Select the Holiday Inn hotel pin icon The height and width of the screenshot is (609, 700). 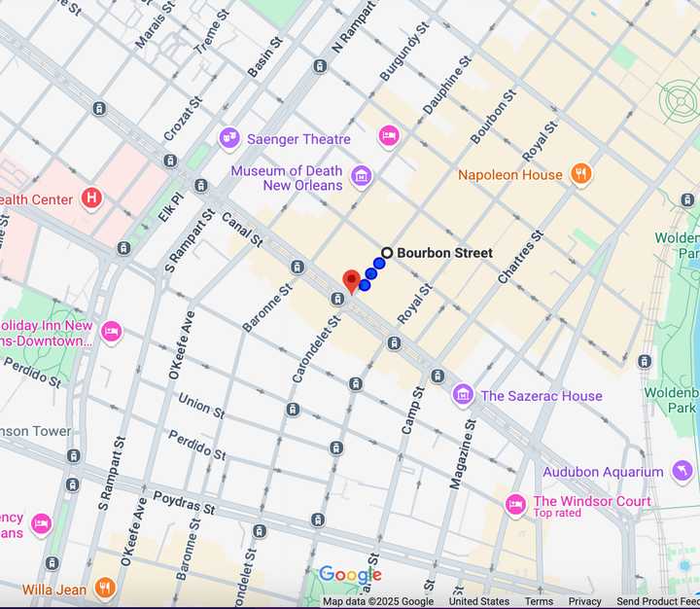pyautogui.click(x=112, y=333)
